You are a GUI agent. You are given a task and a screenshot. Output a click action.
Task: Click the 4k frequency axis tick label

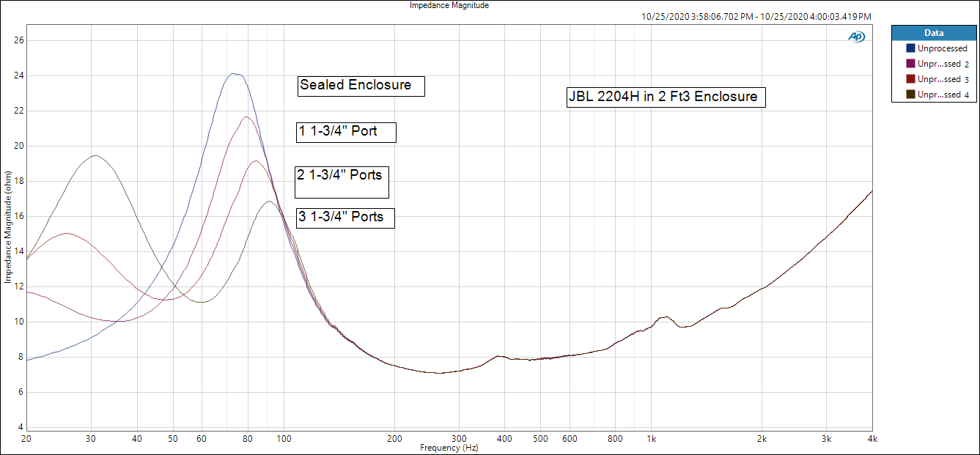click(x=872, y=439)
